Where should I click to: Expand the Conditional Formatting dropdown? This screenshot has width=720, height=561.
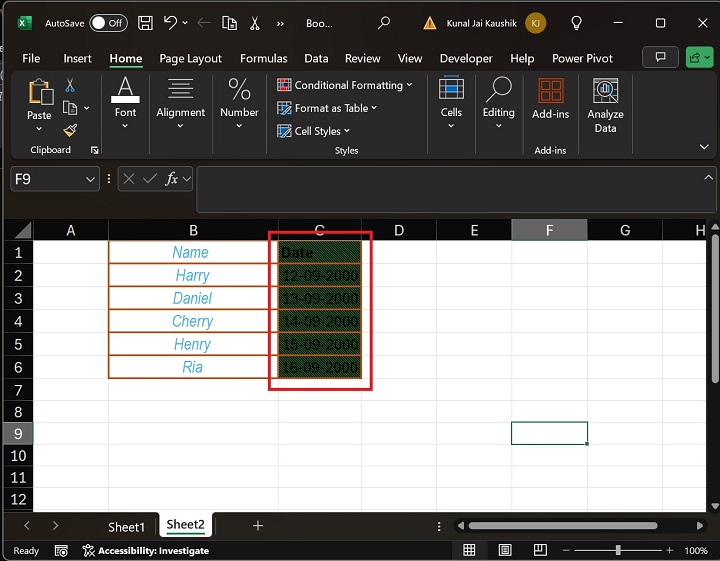(x=348, y=85)
